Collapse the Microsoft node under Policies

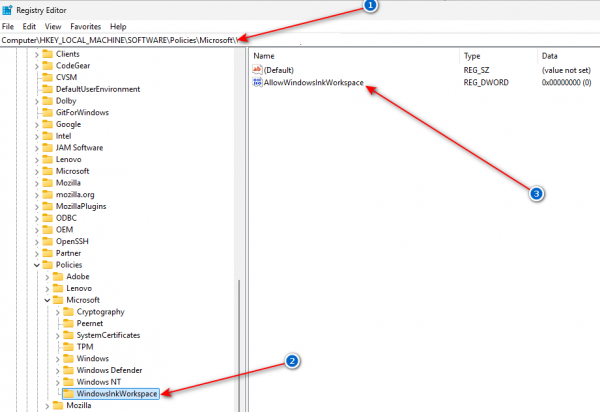point(48,299)
